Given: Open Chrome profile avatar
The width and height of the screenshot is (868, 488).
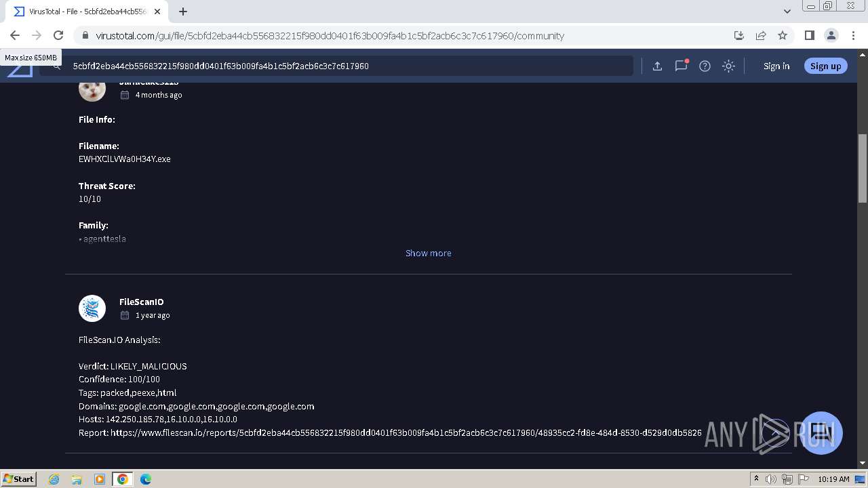Looking at the screenshot, I should (x=831, y=35).
